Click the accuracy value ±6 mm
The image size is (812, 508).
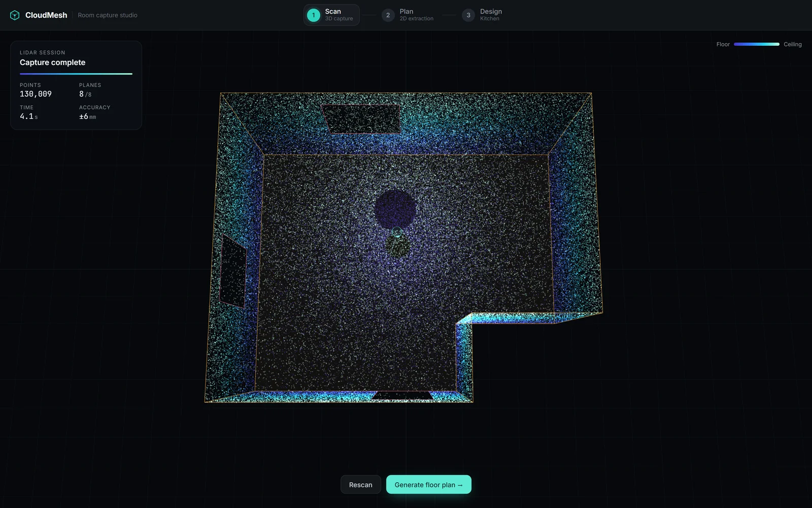[x=87, y=116]
